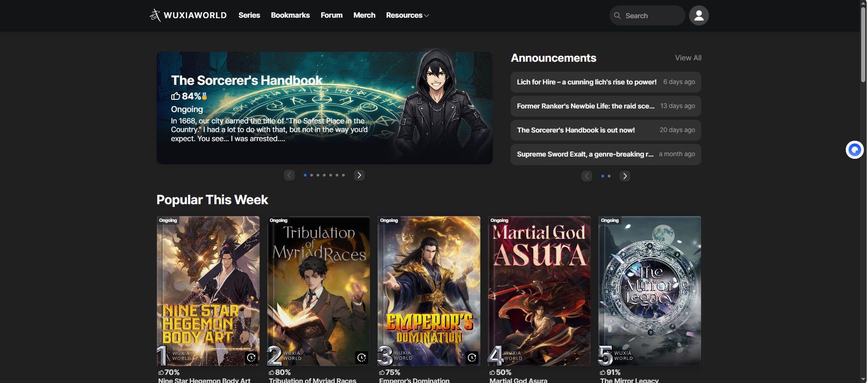Screen dimensions: 868x383
Task: Go to next featured banner slide
Action: (359, 175)
